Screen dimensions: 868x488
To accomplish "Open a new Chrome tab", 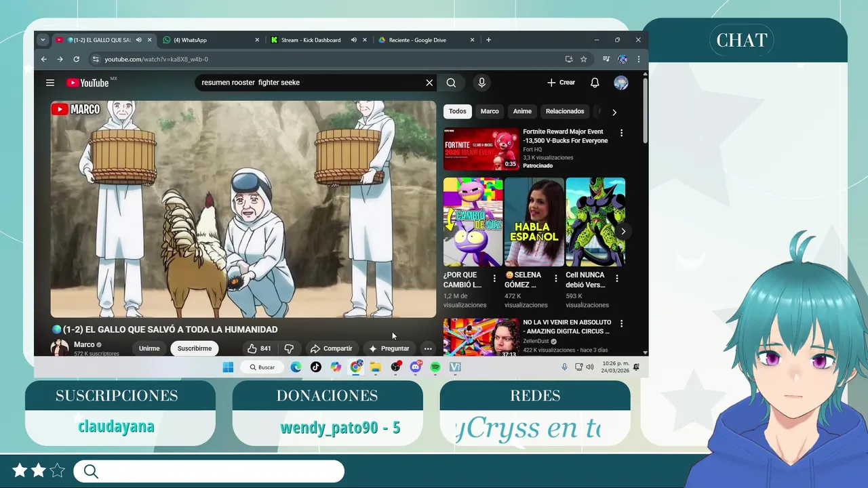I will pos(488,40).
